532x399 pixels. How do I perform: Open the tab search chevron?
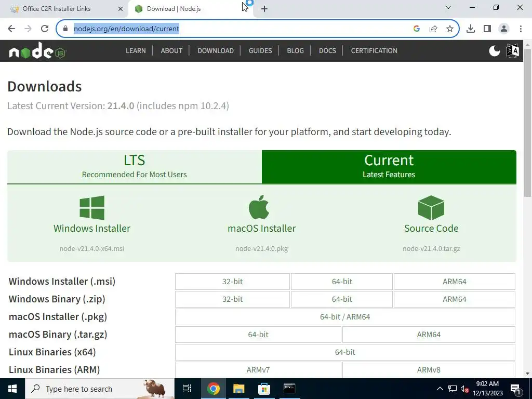tap(448, 7)
